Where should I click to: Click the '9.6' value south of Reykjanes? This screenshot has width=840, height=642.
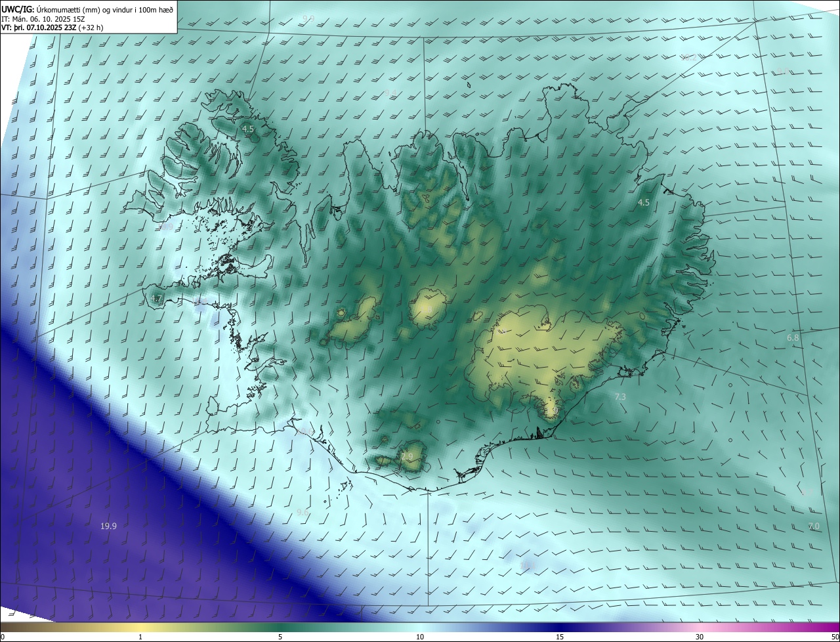(x=303, y=512)
